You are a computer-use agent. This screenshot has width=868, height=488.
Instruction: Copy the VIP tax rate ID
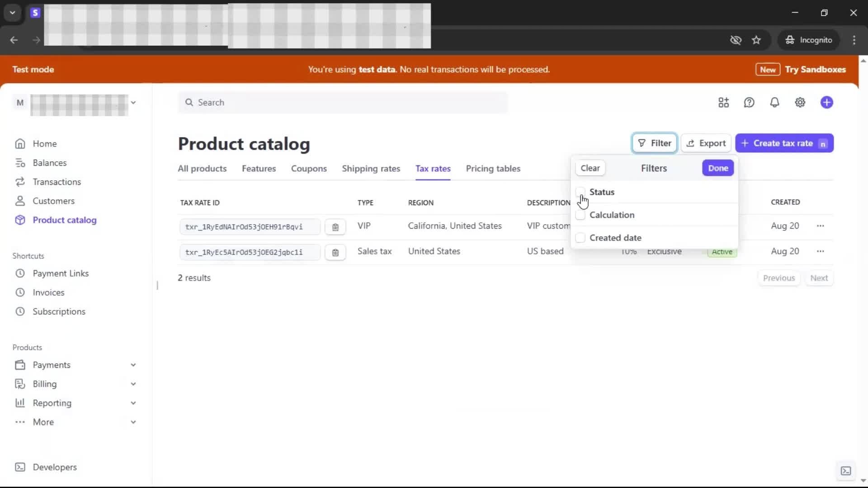(x=335, y=227)
